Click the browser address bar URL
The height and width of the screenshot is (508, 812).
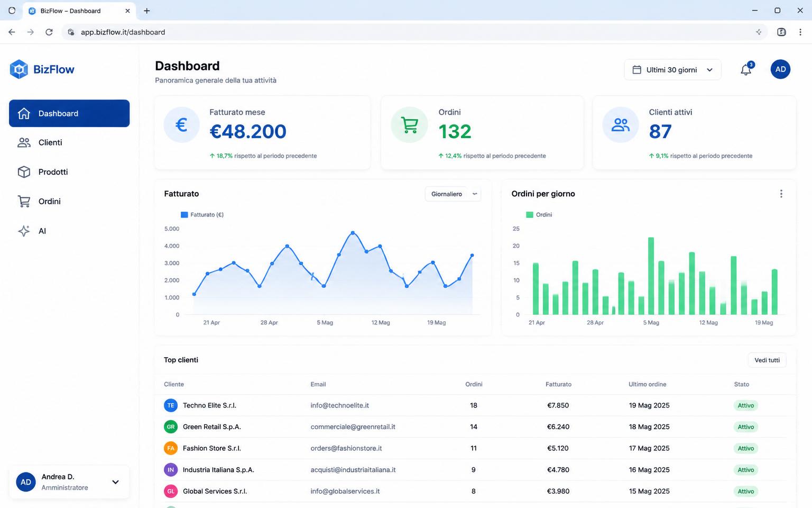[x=123, y=32]
